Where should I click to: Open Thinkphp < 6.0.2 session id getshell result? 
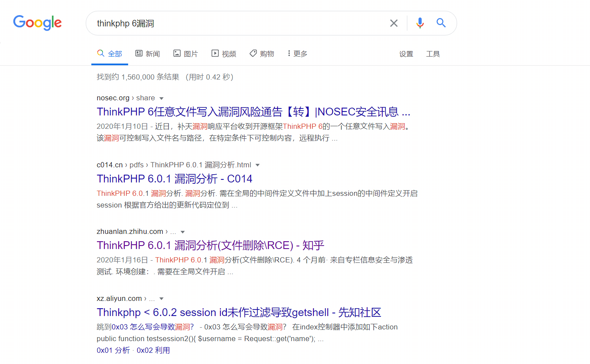tap(239, 313)
